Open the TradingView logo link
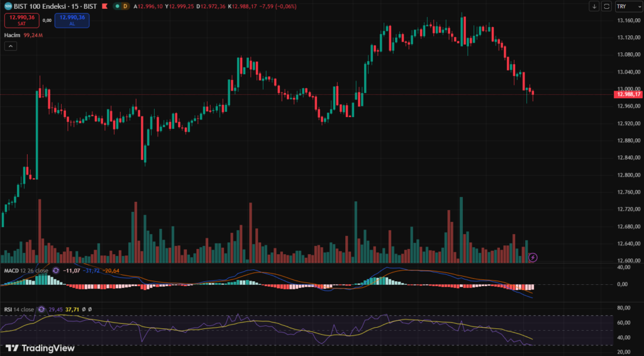644x356 pixels. point(40,348)
